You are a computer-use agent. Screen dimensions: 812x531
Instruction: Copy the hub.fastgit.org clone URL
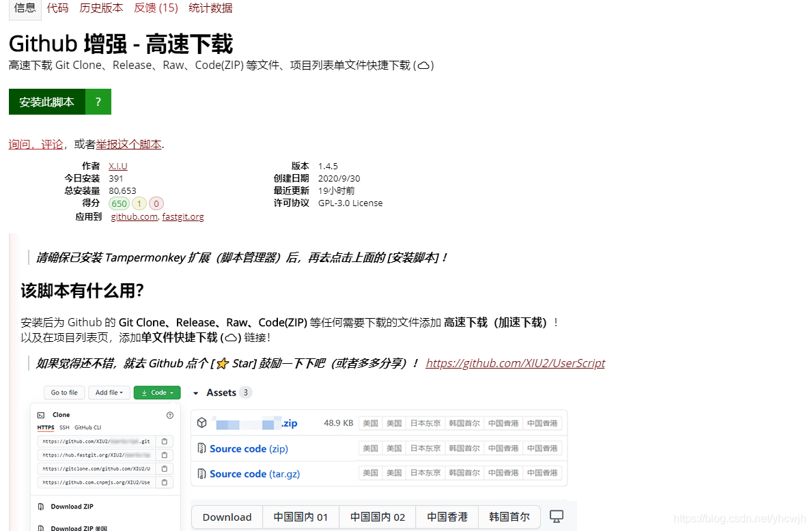[165, 455]
